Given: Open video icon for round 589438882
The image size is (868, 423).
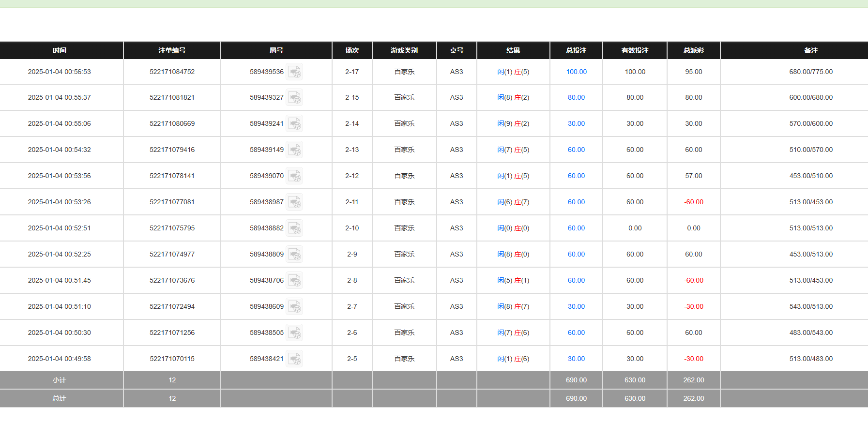Looking at the screenshot, I should 294,228.
